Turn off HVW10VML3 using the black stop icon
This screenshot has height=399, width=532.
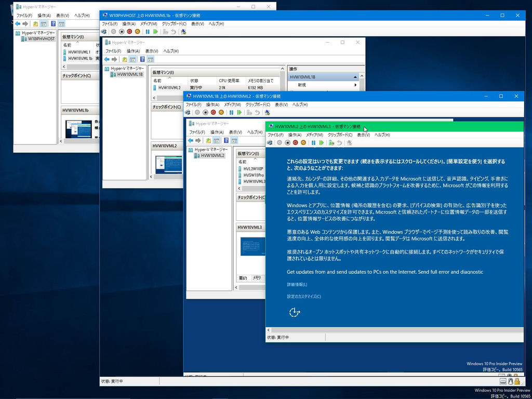[287, 143]
